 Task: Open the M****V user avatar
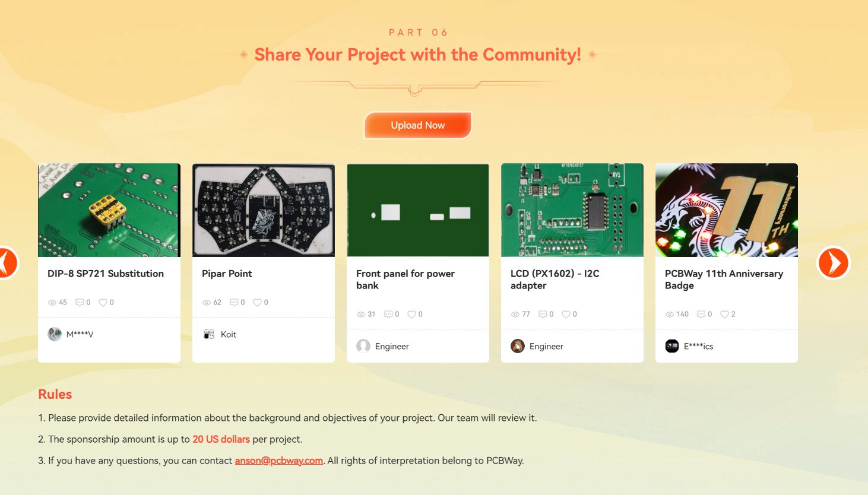[x=55, y=334]
